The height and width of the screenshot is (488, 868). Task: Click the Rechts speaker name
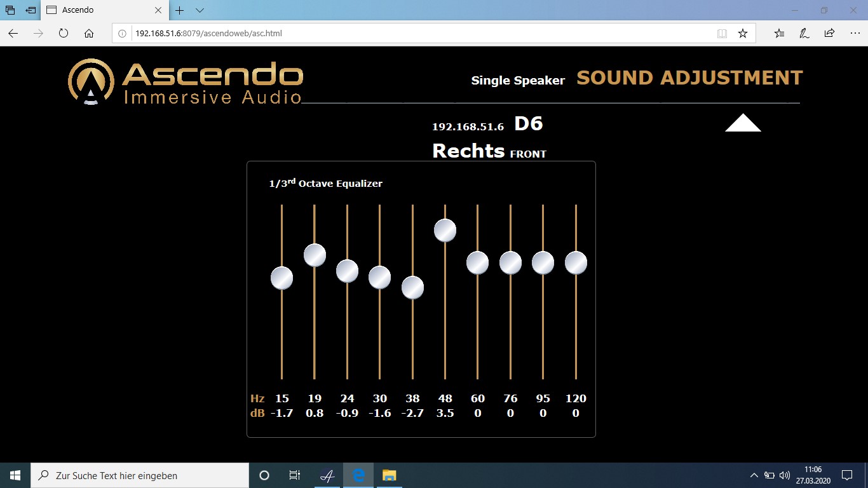pyautogui.click(x=468, y=151)
